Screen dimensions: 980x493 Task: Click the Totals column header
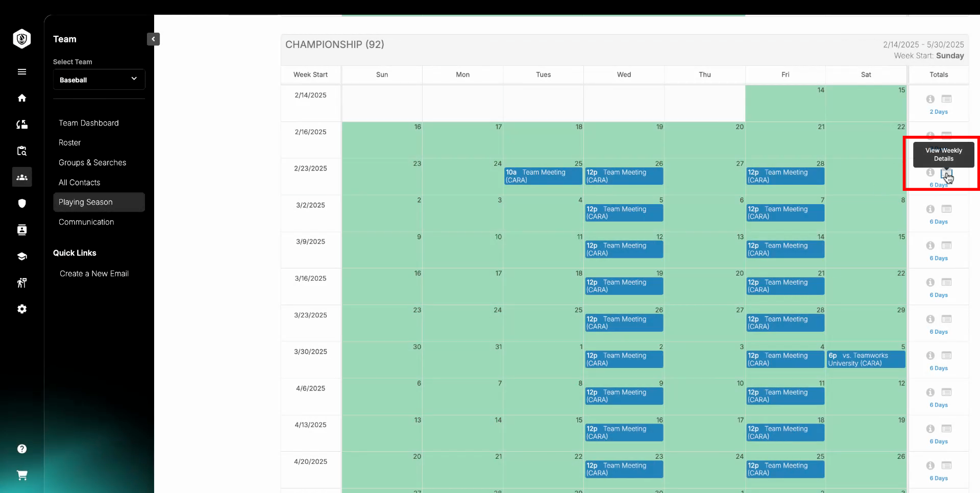click(939, 75)
